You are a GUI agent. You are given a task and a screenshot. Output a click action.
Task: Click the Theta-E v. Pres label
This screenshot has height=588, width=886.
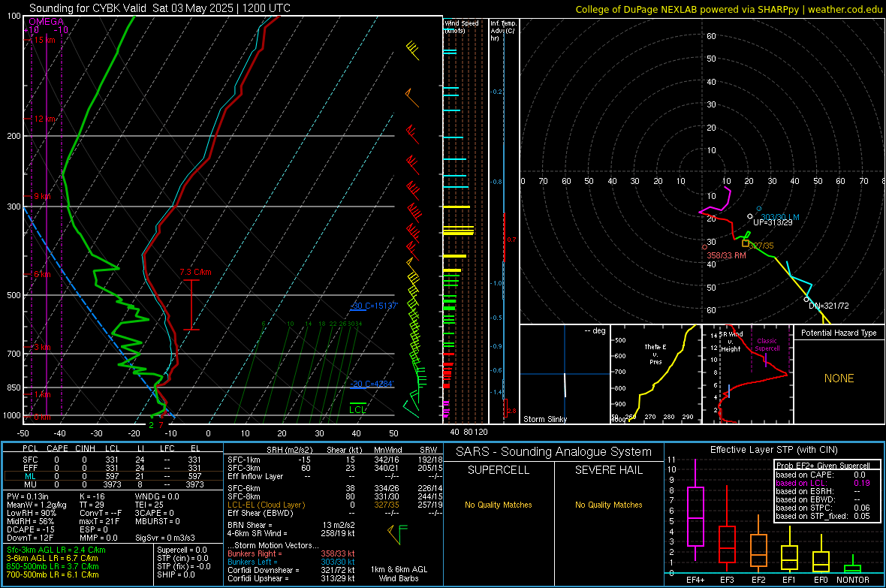click(655, 354)
